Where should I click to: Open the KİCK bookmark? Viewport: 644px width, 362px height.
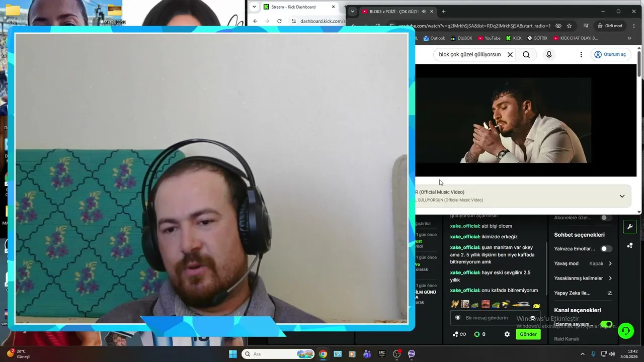pyautogui.click(x=514, y=38)
